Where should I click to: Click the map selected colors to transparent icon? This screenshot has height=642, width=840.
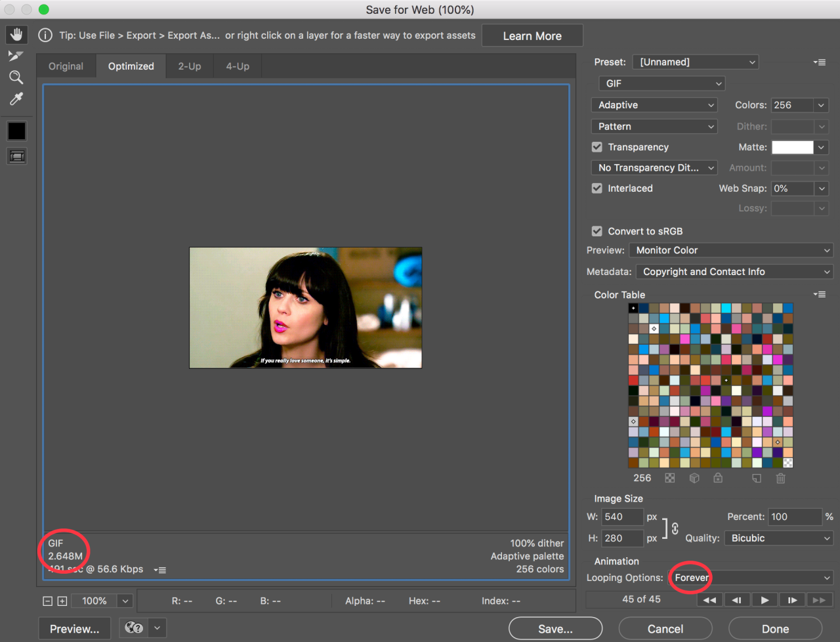click(669, 479)
